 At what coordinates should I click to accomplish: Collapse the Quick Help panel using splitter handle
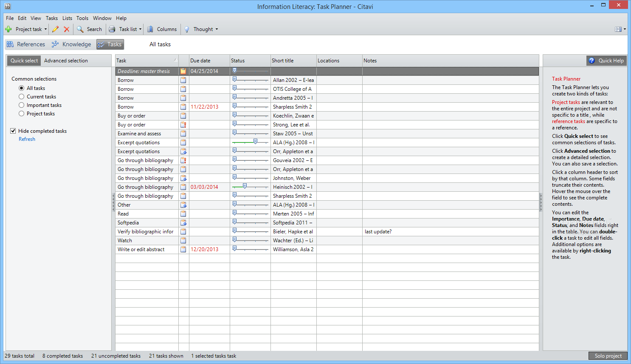point(541,202)
